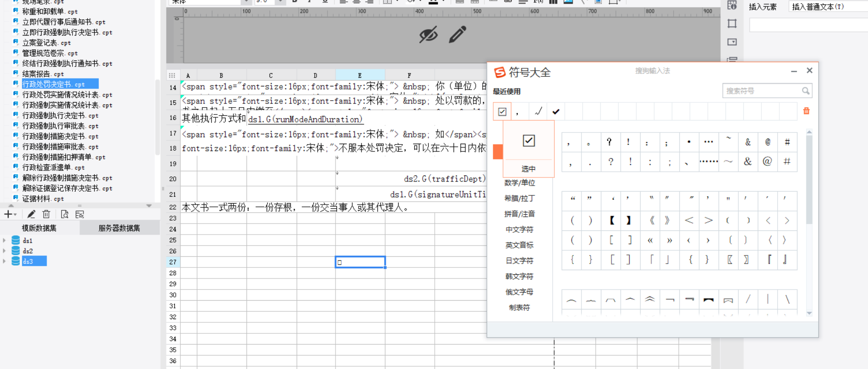The image size is (868, 369).
Task: Select the 韩文字符 symbol category
Action: tap(520, 277)
